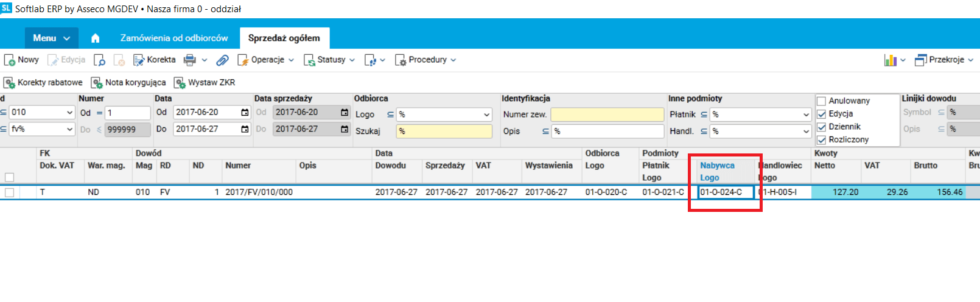Click the Numer column header
This screenshot has width=980, height=302.
(x=238, y=166)
